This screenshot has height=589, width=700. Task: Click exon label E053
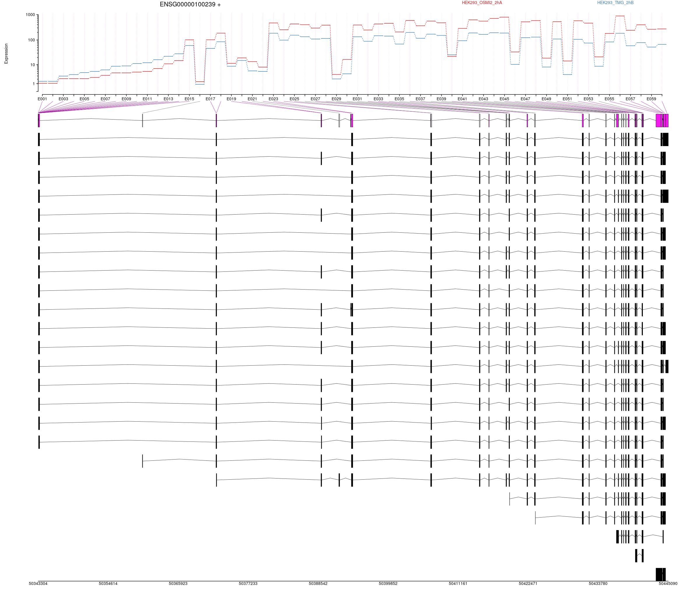click(589, 99)
